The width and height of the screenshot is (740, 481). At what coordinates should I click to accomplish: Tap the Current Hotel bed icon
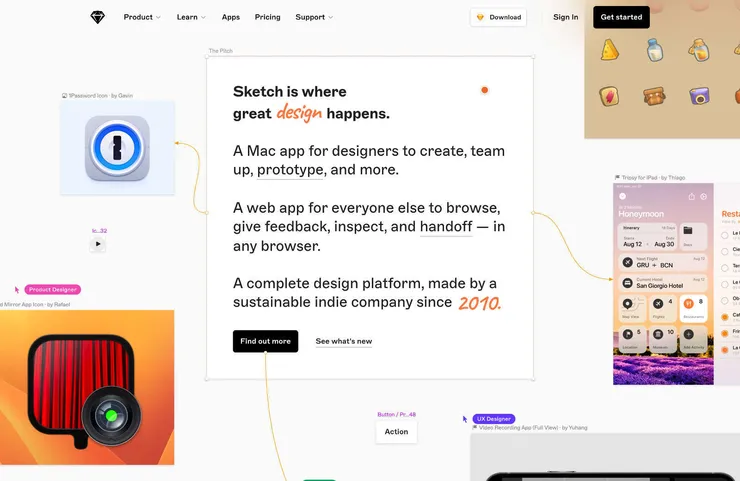click(627, 283)
